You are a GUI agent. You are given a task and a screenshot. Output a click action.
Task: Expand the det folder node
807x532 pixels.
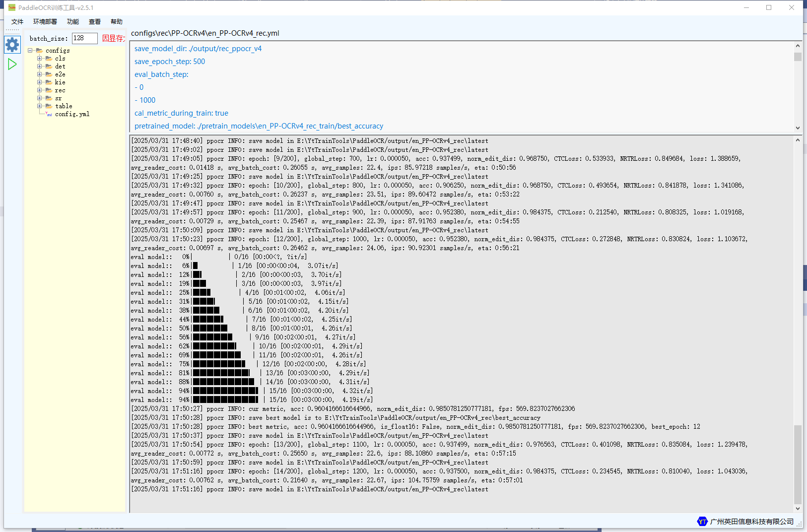click(39, 66)
